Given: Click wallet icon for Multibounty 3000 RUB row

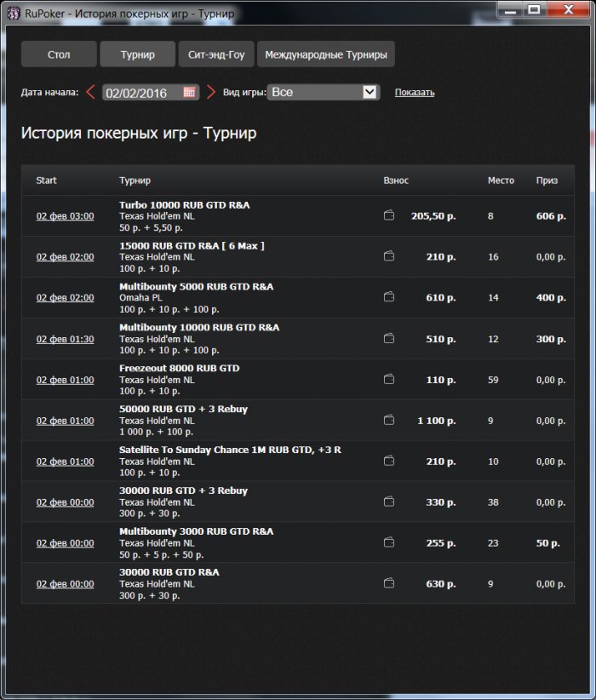Looking at the screenshot, I should pyautogui.click(x=389, y=542).
